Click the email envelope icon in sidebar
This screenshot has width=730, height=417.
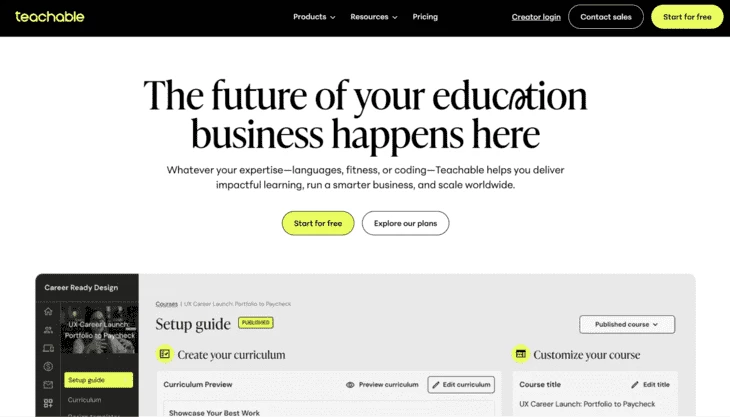click(x=48, y=385)
